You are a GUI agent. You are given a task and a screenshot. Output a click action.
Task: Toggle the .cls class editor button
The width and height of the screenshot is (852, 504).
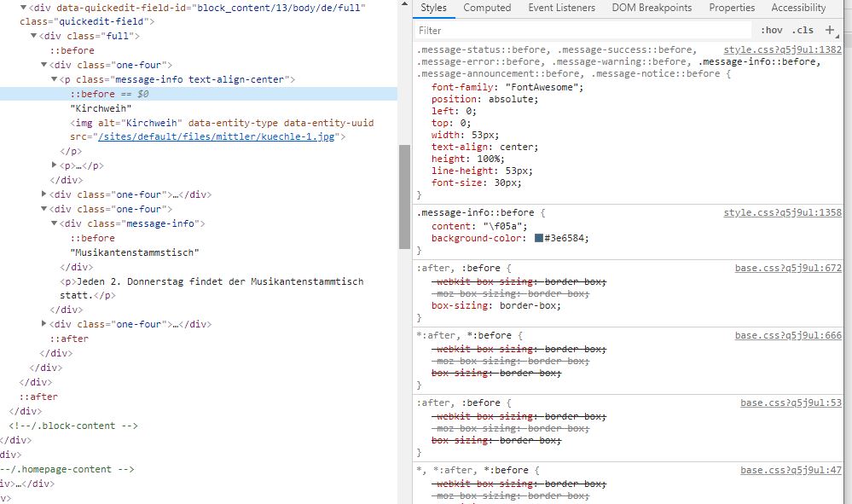pos(803,31)
